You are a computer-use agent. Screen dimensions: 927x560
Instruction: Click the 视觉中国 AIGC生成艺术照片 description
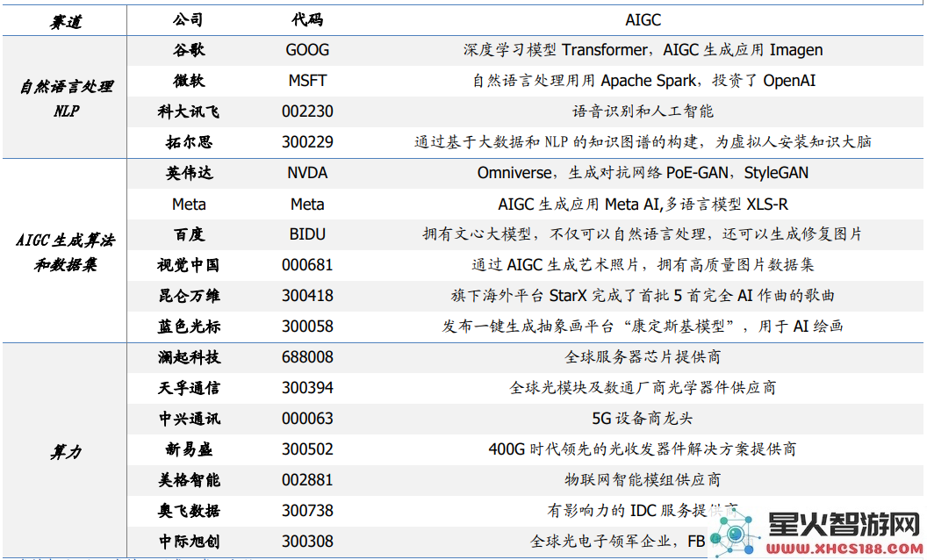pos(643,265)
